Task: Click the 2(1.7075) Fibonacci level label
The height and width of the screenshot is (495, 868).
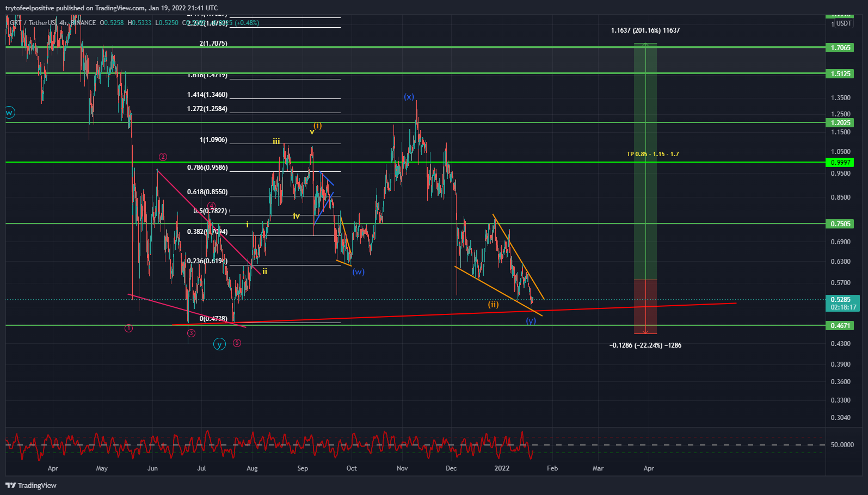Action: pyautogui.click(x=213, y=44)
